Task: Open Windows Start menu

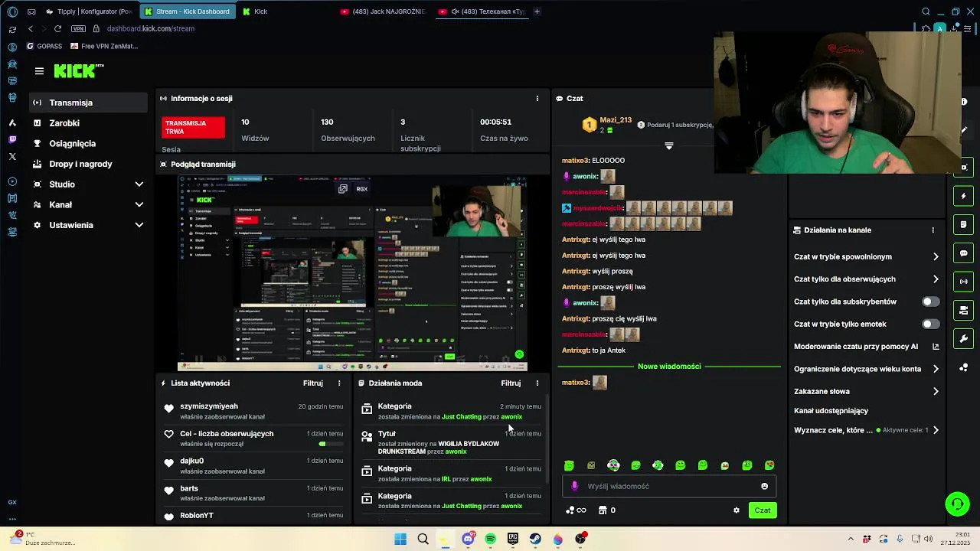Action: (x=400, y=540)
